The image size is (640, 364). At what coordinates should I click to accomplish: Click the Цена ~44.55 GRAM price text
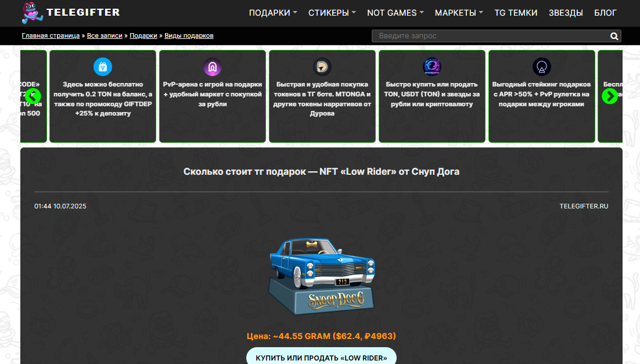(321, 336)
